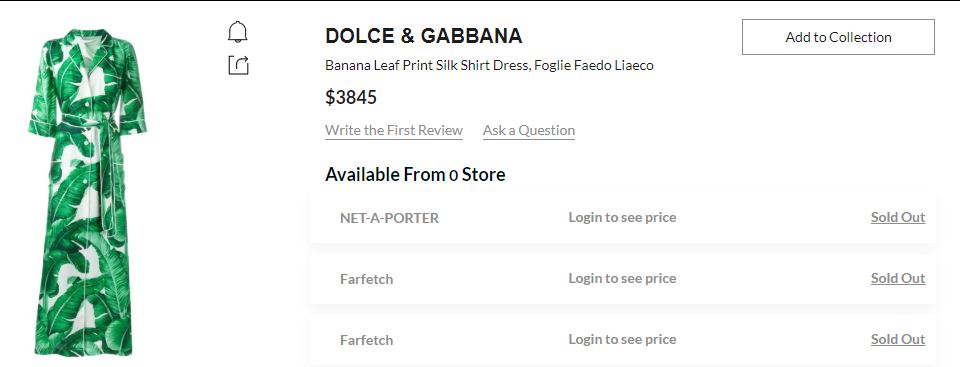Screen dimensions: 960x367
Task: Open the Write the First Review link
Action: [x=394, y=131]
